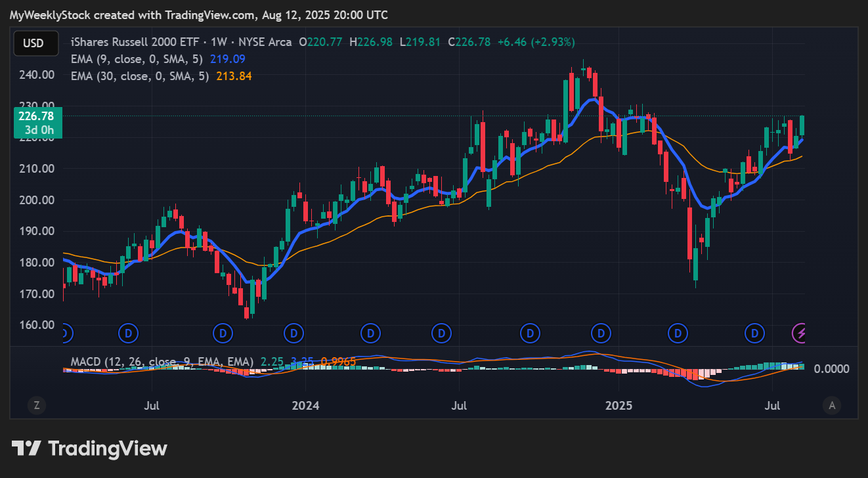Screen dimensions: 868x478
Task: Click the 0.0000 MACD scale label
Action: (x=831, y=369)
